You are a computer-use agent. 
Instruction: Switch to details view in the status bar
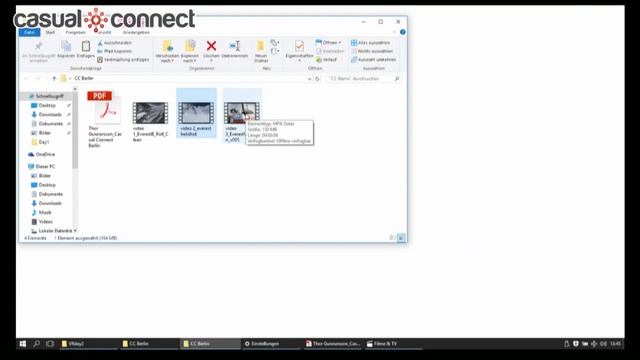click(x=392, y=238)
